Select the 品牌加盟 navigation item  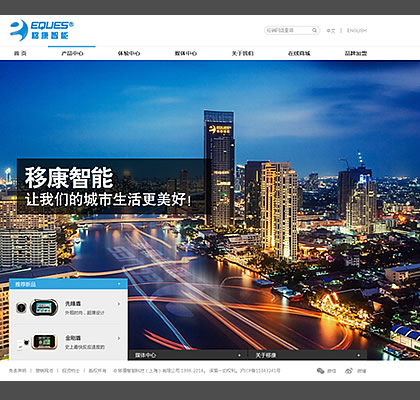[356, 53]
